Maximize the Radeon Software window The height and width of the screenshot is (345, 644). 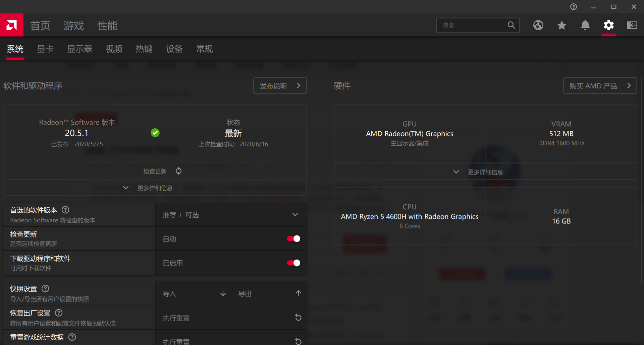coord(614,7)
